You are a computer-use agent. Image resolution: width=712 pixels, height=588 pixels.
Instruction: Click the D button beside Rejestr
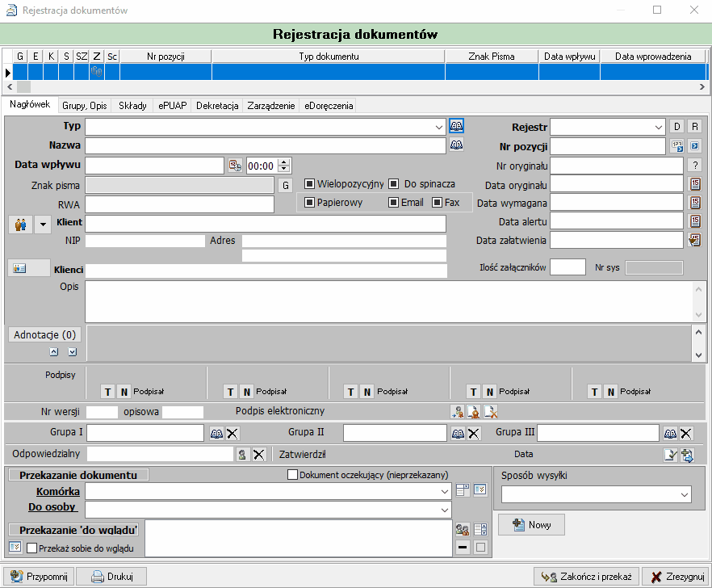click(676, 127)
